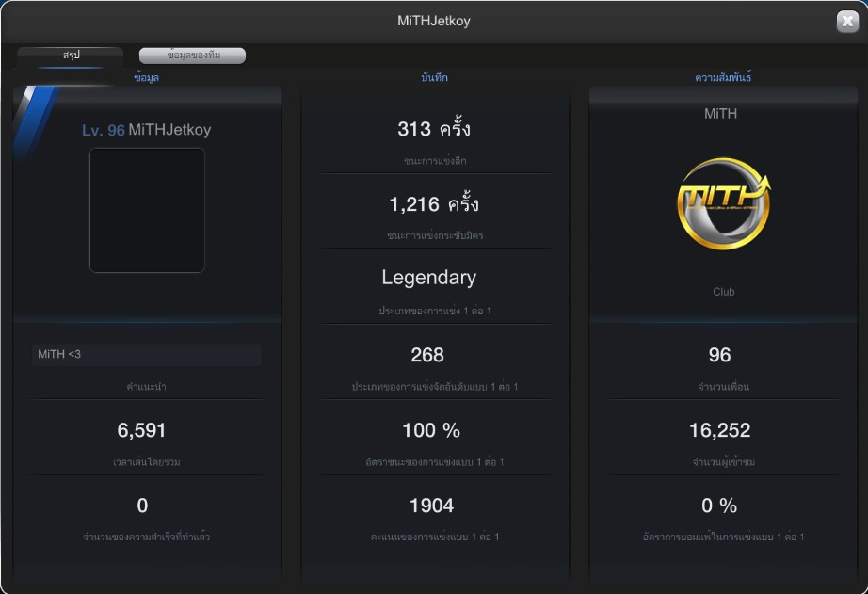Click the MiTHJetkoy window title
This screenshot has width=868, height=594.
(x=433, y=21)
